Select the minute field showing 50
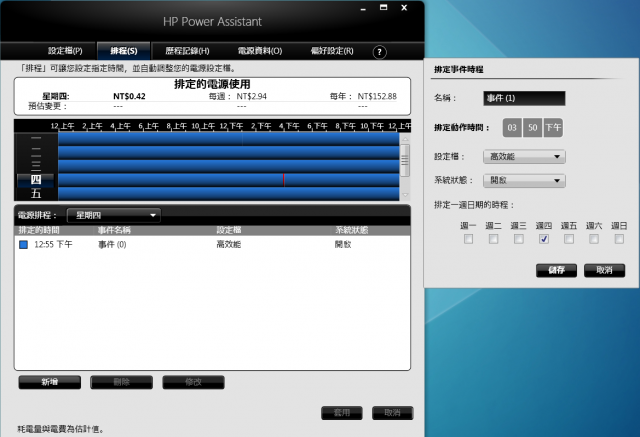 click(x=533, y=128)
